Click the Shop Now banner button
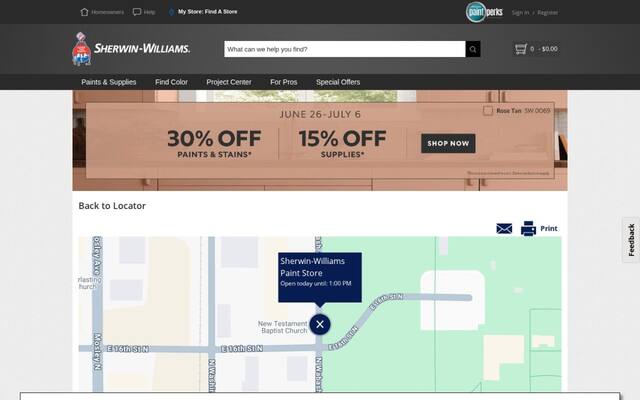Image resolution: width=640 pixels, height=400 pixels. point(448,143)
